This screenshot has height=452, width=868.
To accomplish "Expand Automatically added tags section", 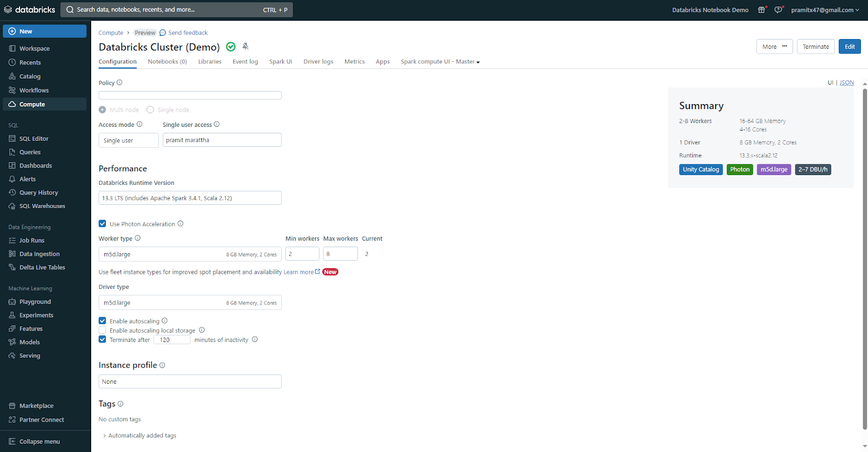I will tap(105, 436).
